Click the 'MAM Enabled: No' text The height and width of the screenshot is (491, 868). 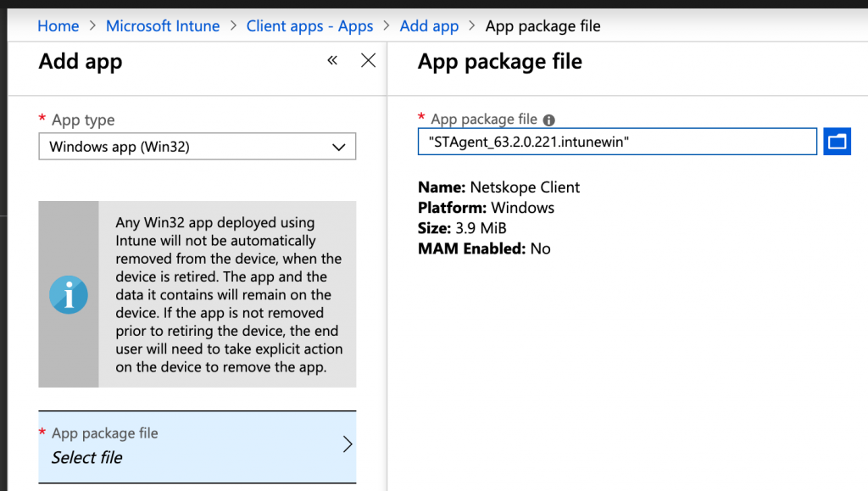click(484, 248)
